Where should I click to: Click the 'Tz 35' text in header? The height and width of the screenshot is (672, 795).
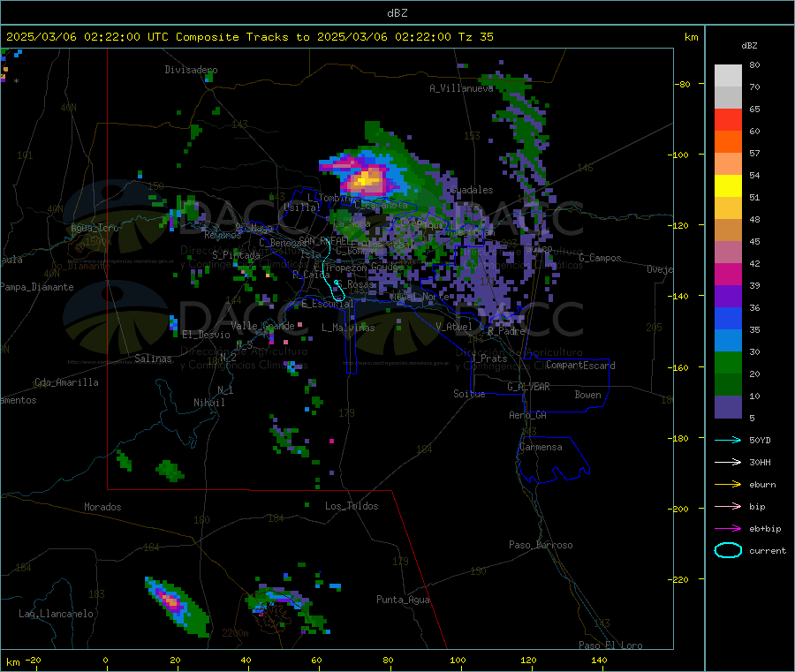tap(475, 37)
